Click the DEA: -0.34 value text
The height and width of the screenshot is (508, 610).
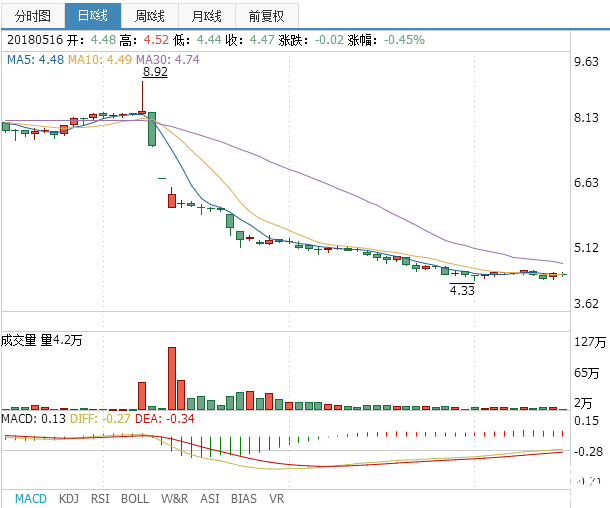pyautogui.click(x=165, y=419)
